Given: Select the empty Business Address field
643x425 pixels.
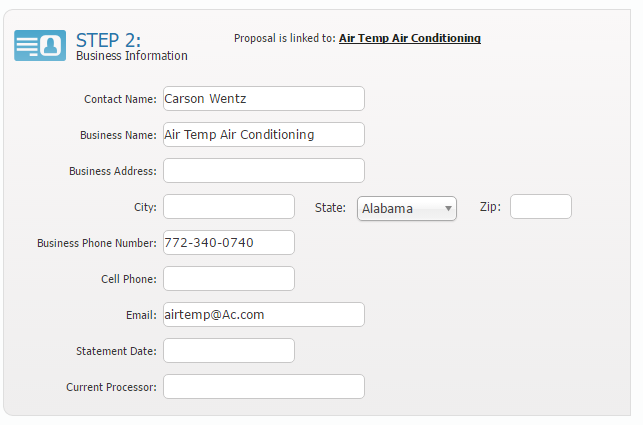Looking at the screenshot, I should point(263,171).
